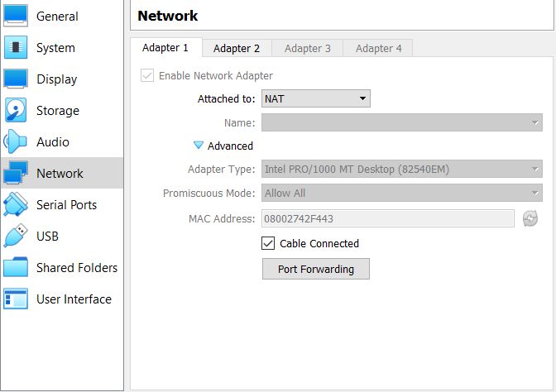Image resolution: width=556 pixels, height=392 pixels.
Task: Go to System settings label
Action: click(x=55, y=47)
